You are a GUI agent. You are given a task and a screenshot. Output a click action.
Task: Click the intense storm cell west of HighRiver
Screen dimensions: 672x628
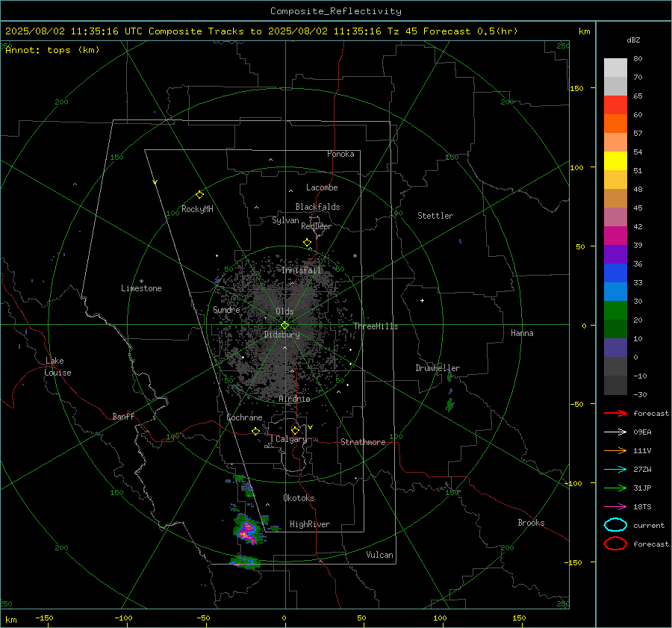(x=247, y=531)
